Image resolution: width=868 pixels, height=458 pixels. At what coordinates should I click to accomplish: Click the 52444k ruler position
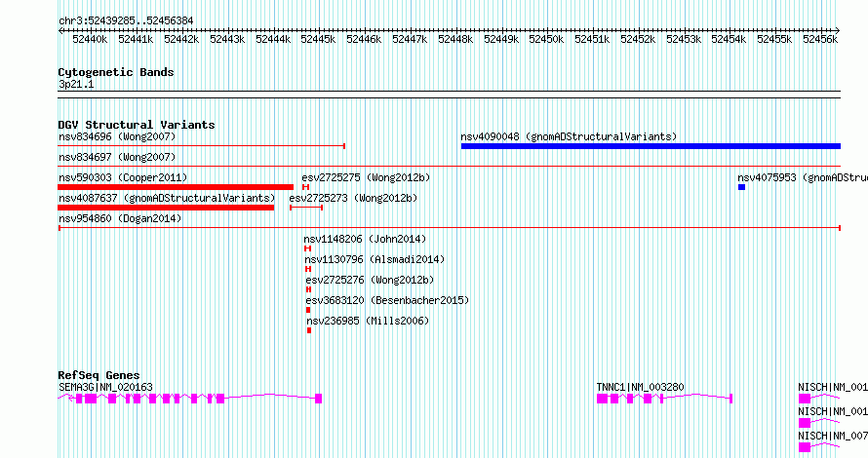(x=273, y=39)
